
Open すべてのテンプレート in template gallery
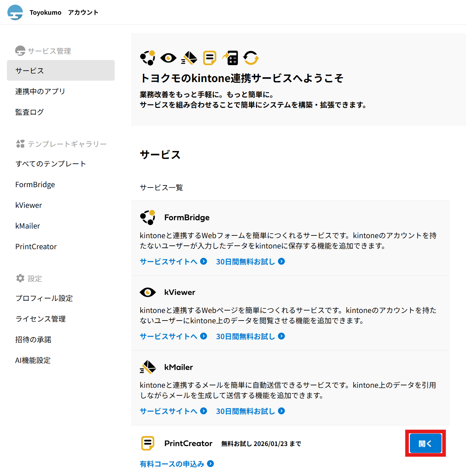point(51,164)
